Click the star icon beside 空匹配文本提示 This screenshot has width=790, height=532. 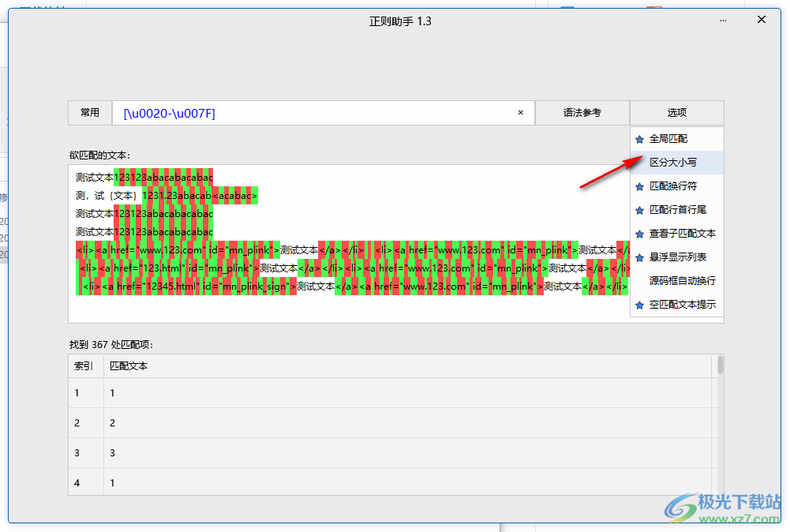pyautogui.click(x=640, y=305)
